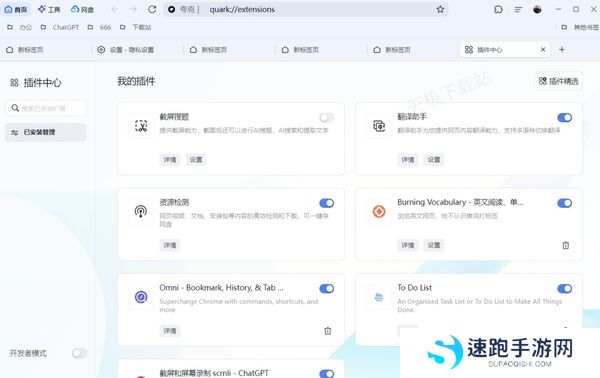The height and width of the screenshot is (378, 600).
Task: Disable the 翻译助手 plugin switch
Action: point(564,117)
